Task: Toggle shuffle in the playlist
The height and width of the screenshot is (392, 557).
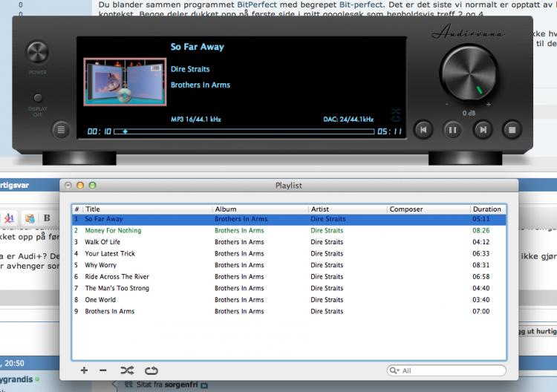Action: click(127, 370)
